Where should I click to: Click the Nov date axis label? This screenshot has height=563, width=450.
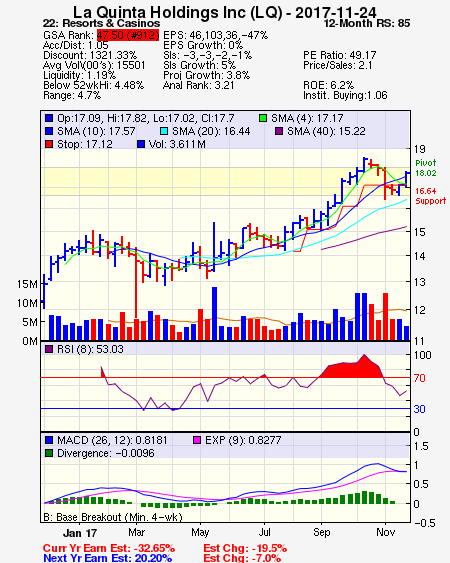385,532
